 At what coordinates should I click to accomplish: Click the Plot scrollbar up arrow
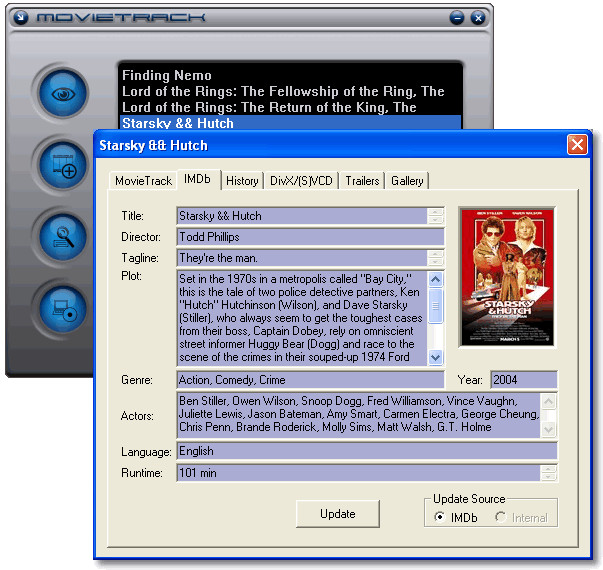[x=435, y=280]
